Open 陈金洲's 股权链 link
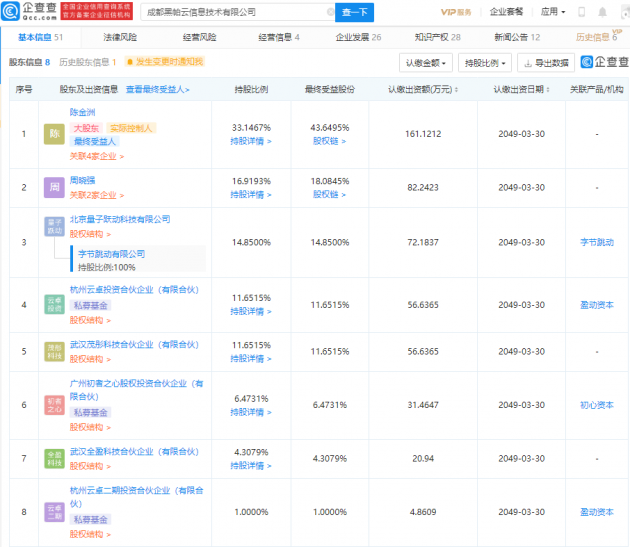 329,141
